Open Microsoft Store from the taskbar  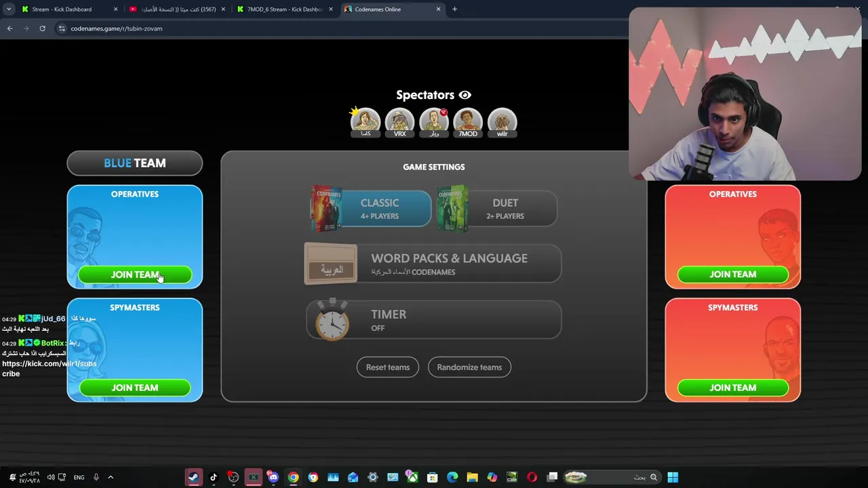point(432,477)
